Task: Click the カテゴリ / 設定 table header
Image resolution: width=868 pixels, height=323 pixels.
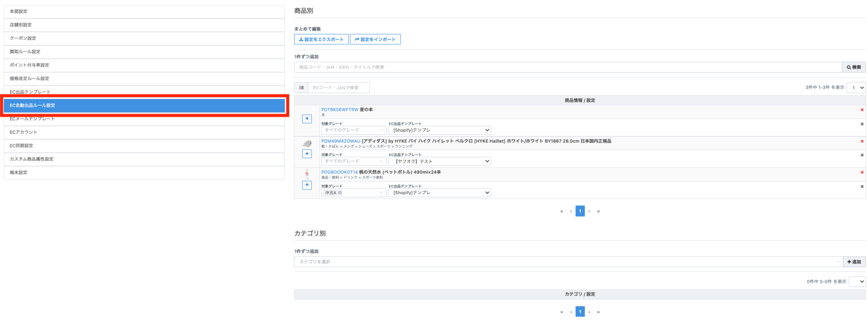Action: [x=580, y=294]
